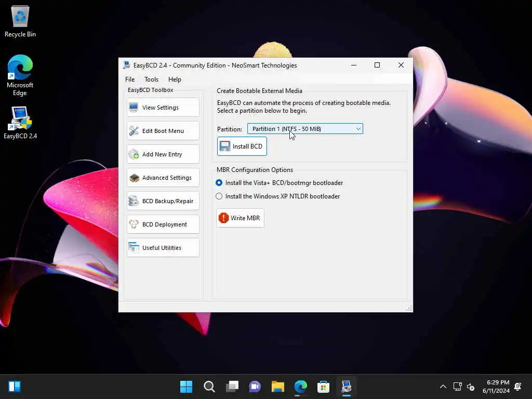Open Advanced Settings panel

pos(163,178)
